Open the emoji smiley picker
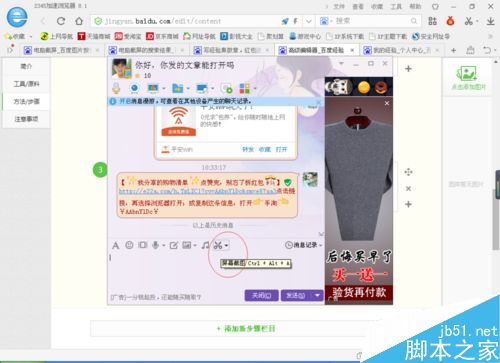 tap(129, 245)
